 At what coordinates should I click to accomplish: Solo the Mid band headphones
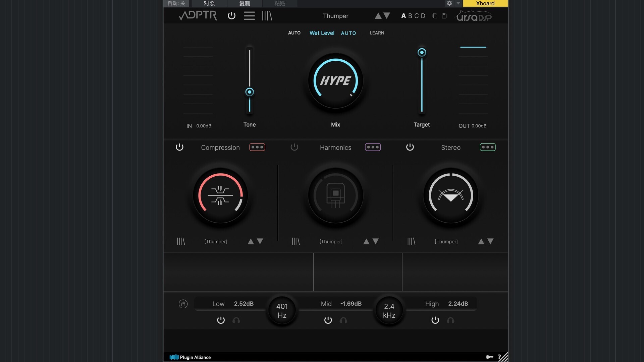point(343,320)
